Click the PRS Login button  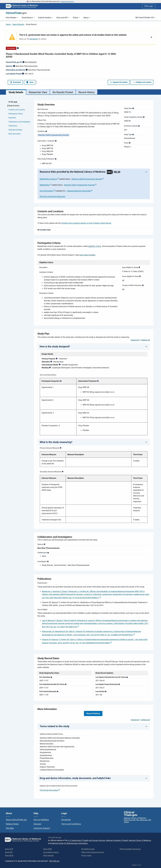[x=149, y=6]
